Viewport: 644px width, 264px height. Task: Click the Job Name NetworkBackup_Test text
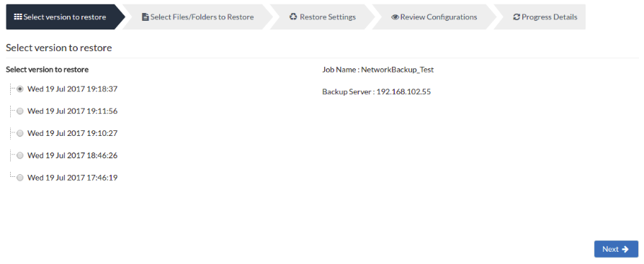coord(378,70)
